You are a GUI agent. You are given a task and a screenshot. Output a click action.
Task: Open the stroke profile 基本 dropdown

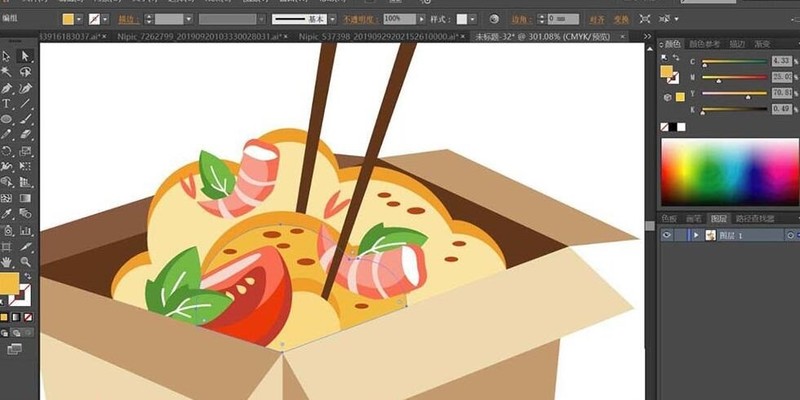tap(333, 19)
